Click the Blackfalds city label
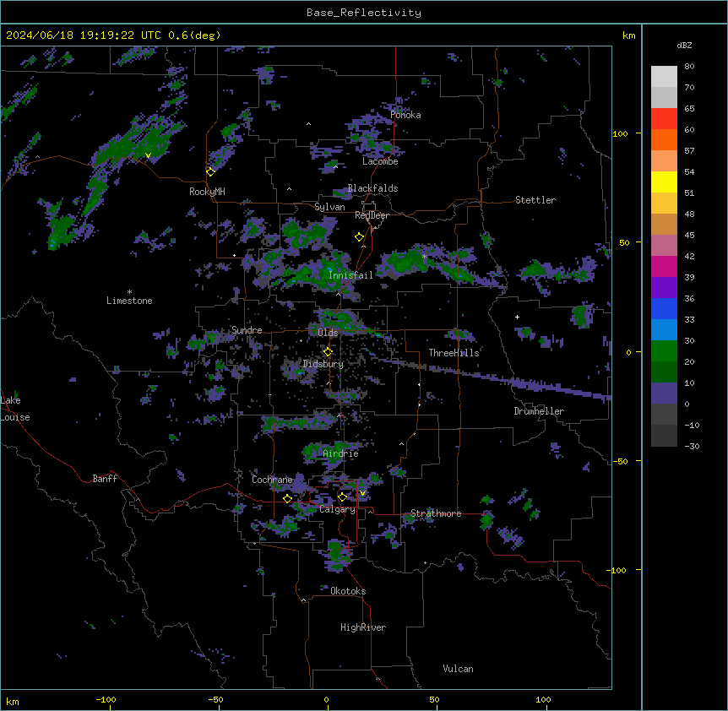 click(372, 188)
